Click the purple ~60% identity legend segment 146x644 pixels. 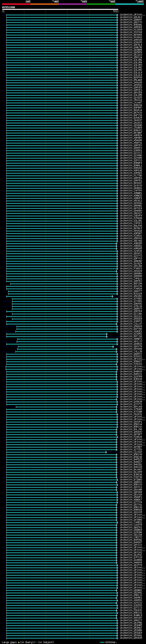73,4
